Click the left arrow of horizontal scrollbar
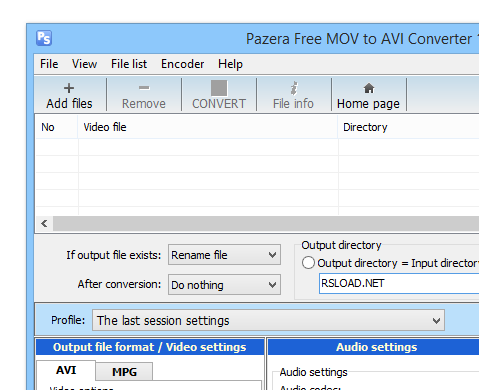 pyautogui.click(x=44, y=224)
